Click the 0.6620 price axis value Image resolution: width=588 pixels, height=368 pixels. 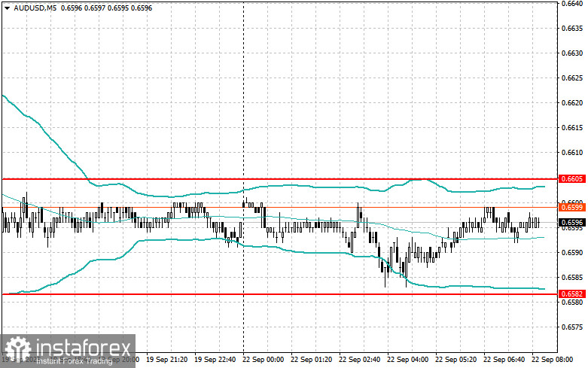pyautogui.click(x=572, y=102)
